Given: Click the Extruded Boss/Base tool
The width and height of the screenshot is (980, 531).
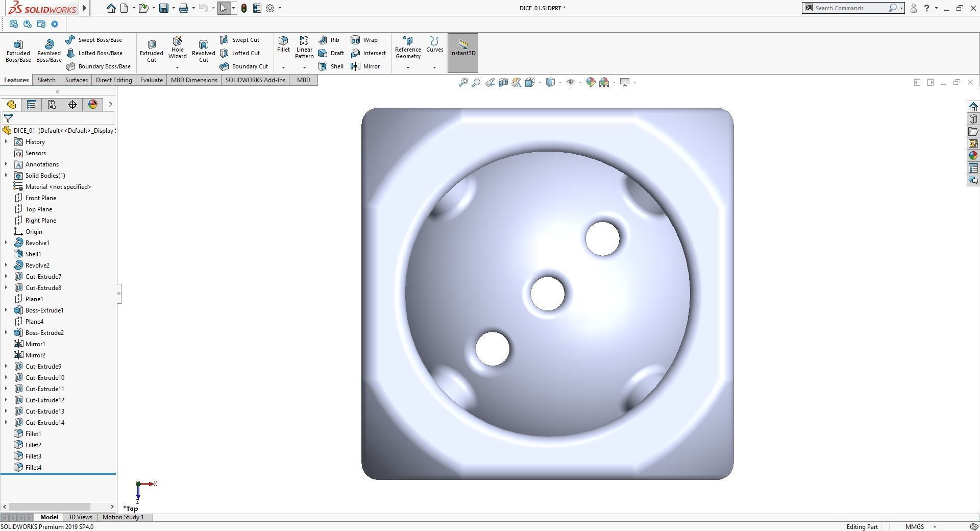Looking at the screenshot, I should point(18,51).
